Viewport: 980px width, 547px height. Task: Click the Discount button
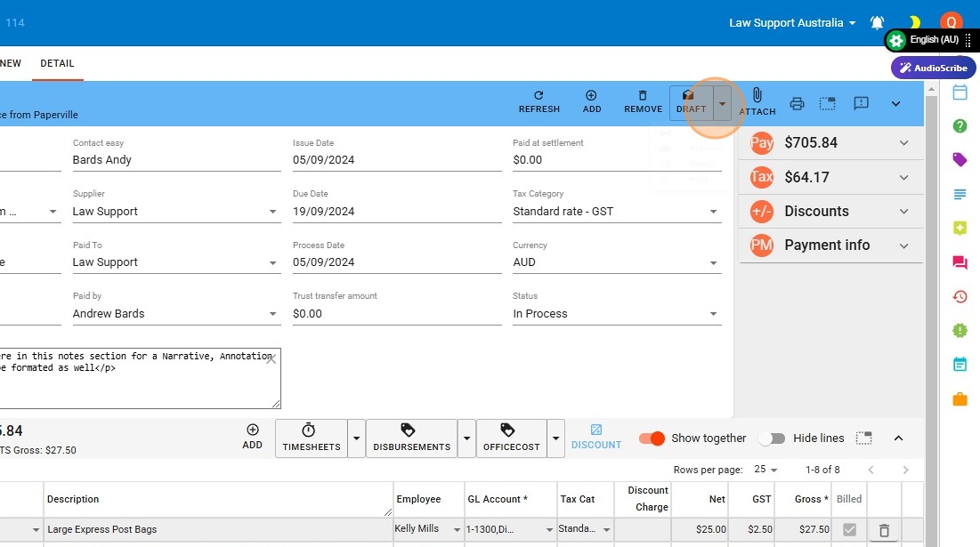pyautogui.click(x=596, y=438)
